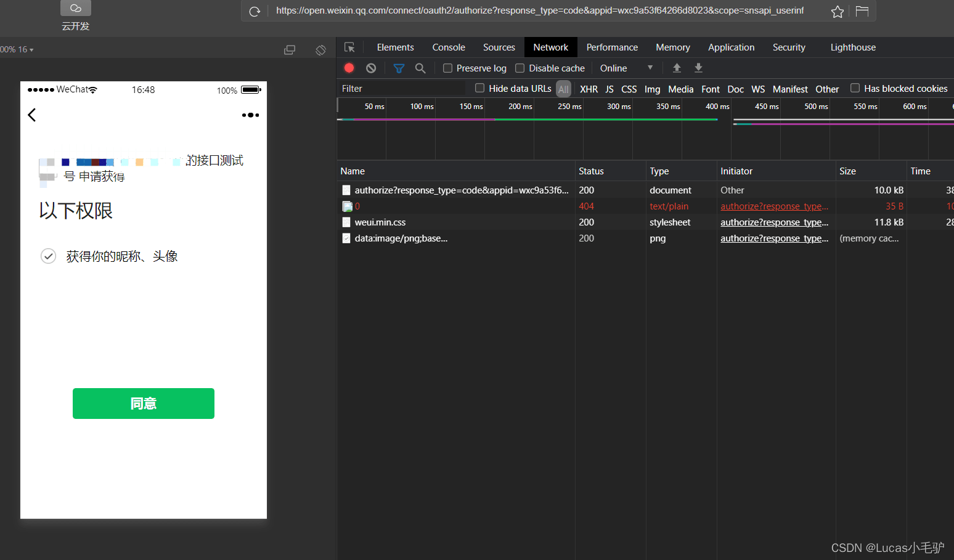Switch to the Console tab
This screenshot has width=954, height=560.
click(449, 47)
